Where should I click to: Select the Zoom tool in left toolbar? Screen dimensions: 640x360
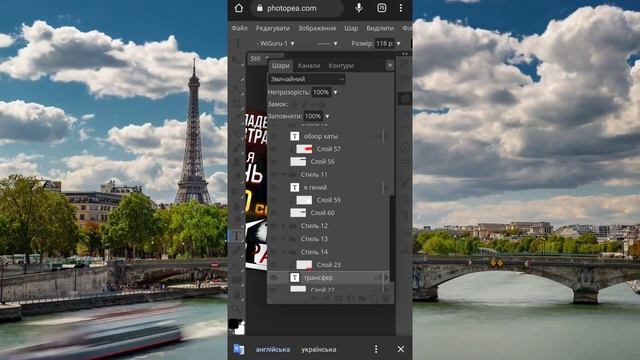(237, 308)
